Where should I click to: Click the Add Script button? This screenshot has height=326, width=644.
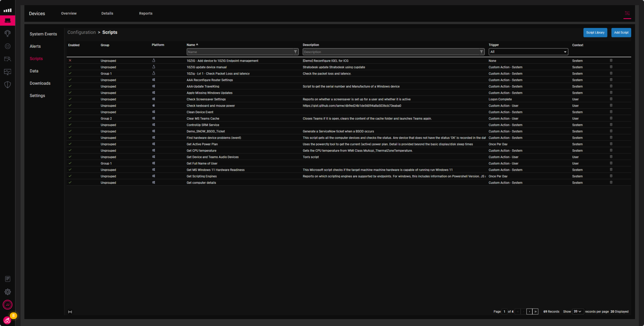click(621, 32)
